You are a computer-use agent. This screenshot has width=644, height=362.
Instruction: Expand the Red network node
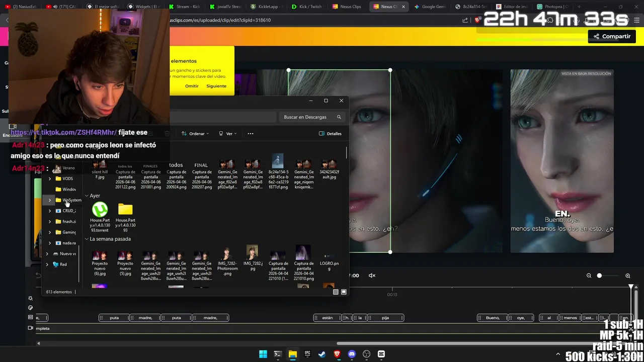coord(47,264)
